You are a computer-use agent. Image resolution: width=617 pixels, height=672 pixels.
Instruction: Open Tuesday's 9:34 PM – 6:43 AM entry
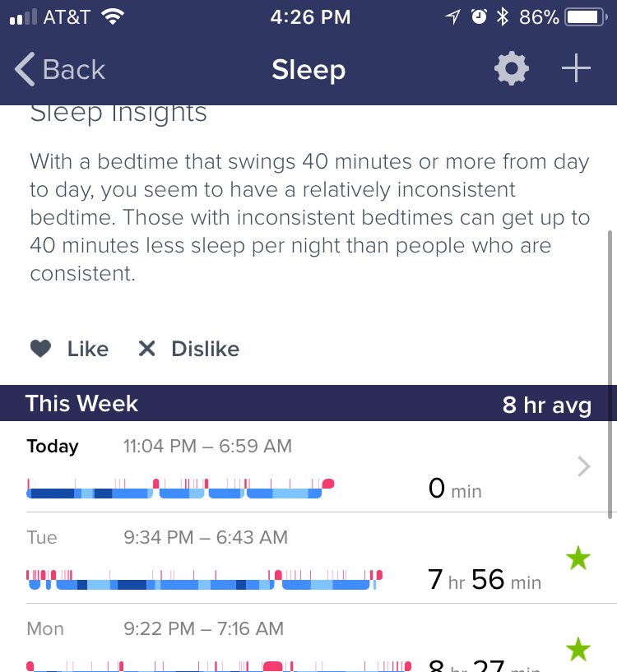pos(206,538)
